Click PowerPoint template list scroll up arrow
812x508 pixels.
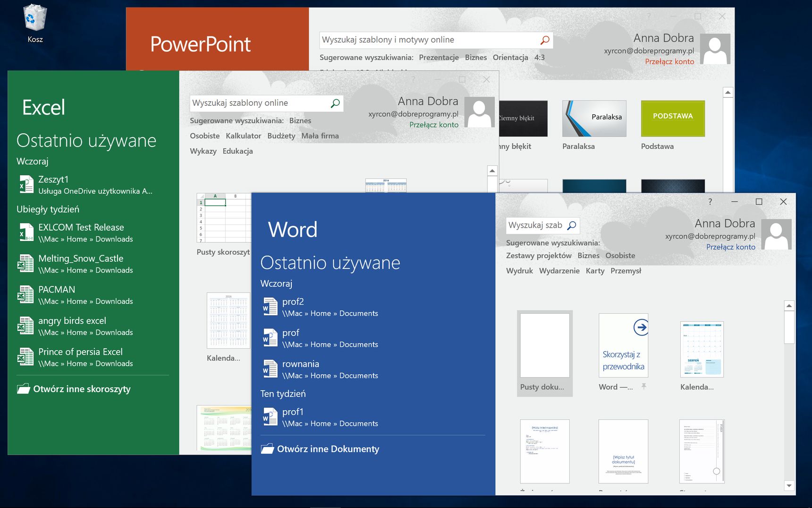(728, 93)
